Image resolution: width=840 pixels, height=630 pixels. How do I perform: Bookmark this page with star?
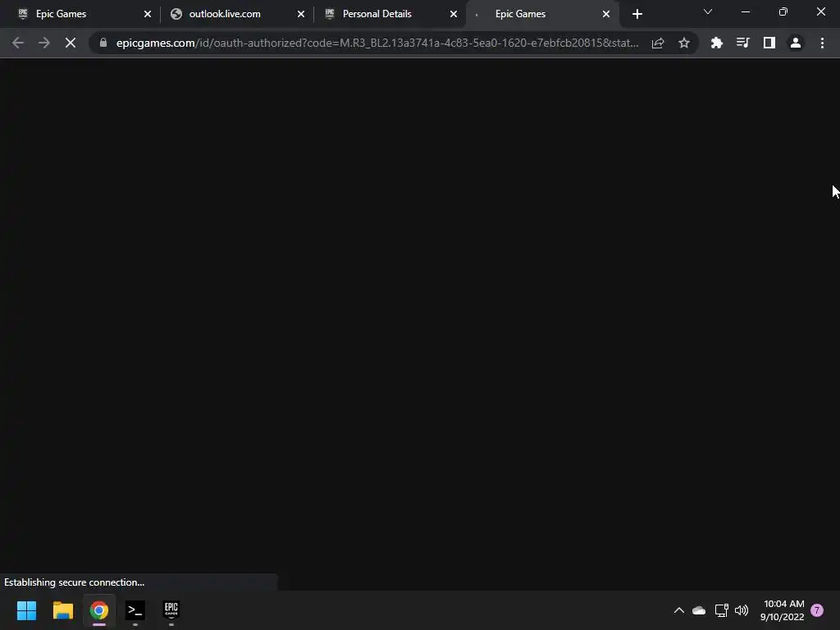(684, 43)
